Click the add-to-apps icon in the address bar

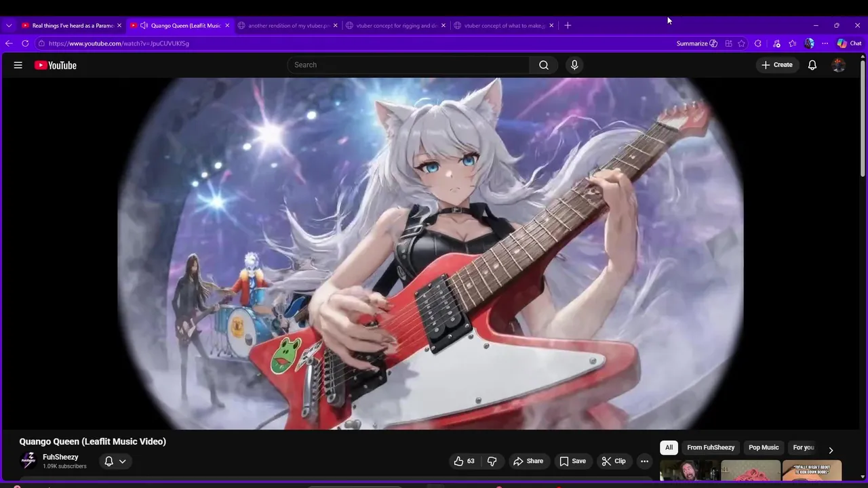[x=728, y=43]
